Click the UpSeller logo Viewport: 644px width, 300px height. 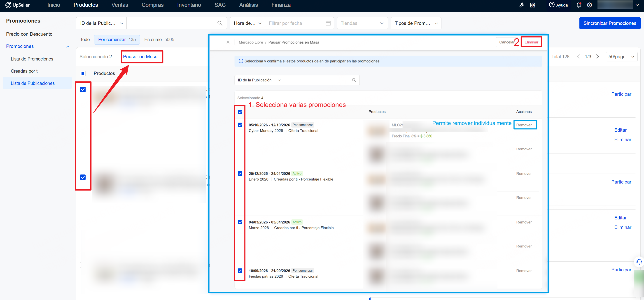pos(18,5)
